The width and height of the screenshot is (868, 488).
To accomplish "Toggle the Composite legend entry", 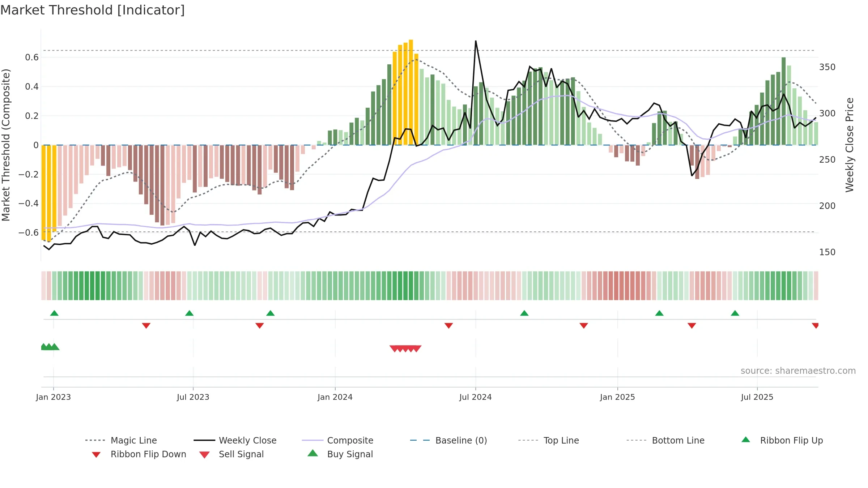I will pyautogui.click(x=337, y=440).
